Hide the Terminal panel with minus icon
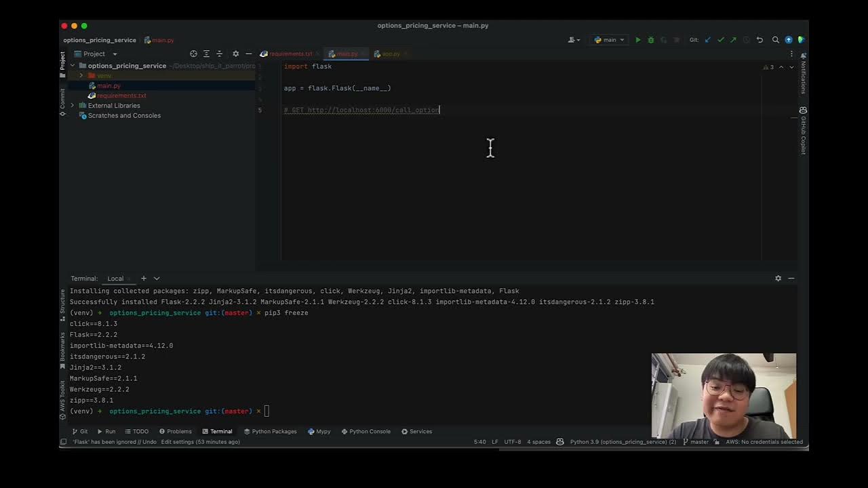Viewport: 868px width, 488px height. (x=791, y=279)
